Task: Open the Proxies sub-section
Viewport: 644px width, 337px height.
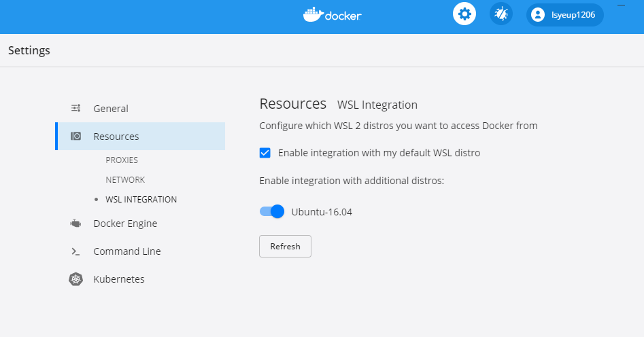Action: pyautogui.click(x=122, y=160)
